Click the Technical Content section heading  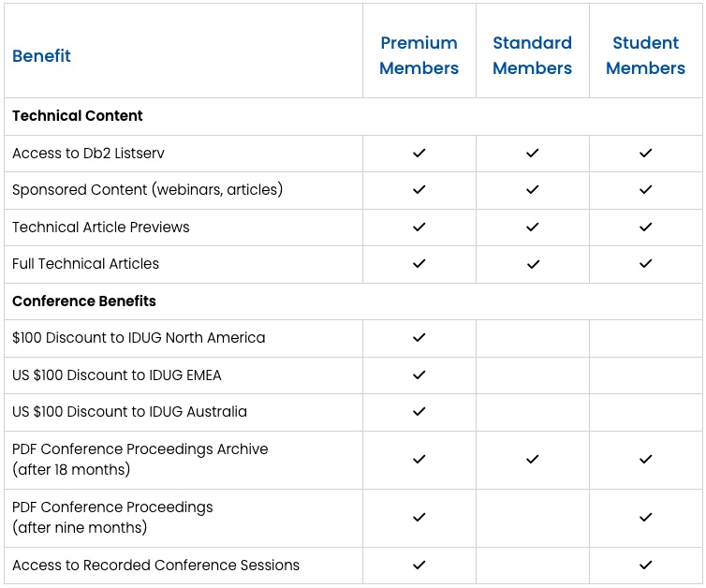point(78,116)
